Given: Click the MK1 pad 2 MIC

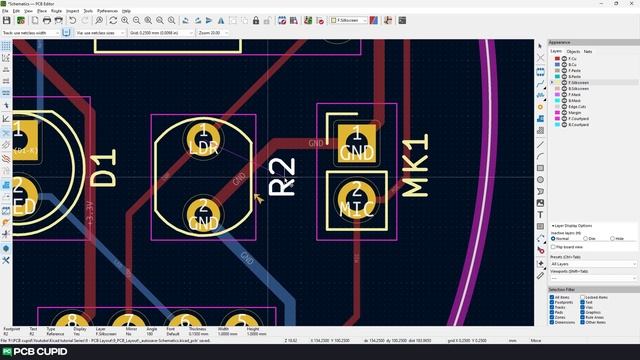Looking at the screenshot, I should pos(357,200).
